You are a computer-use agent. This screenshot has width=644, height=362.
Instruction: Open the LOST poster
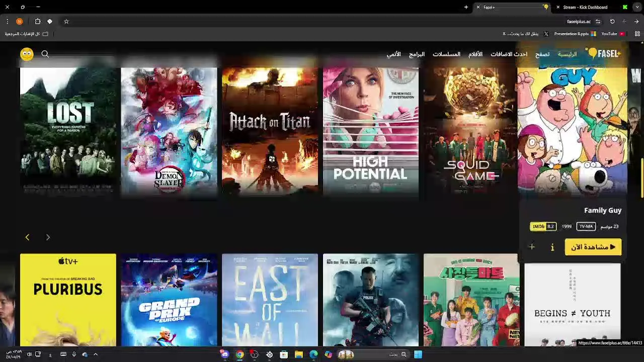68,131
